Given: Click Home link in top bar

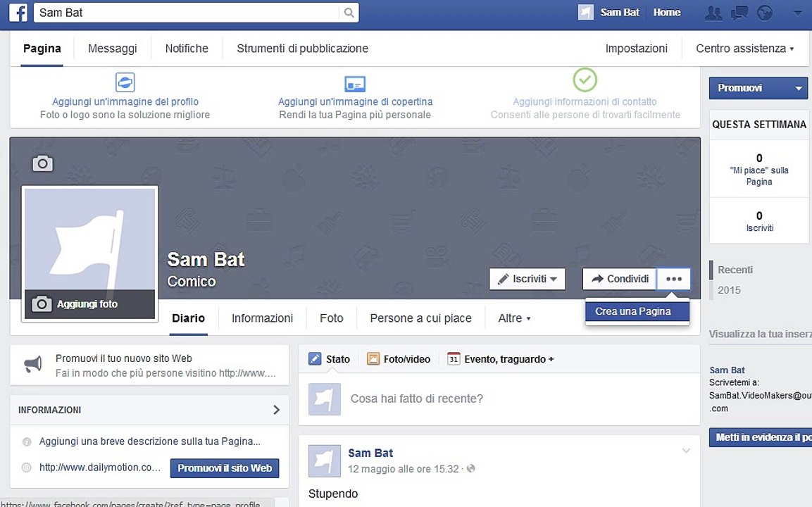Looking at the screenshot, I should [666, 13].
